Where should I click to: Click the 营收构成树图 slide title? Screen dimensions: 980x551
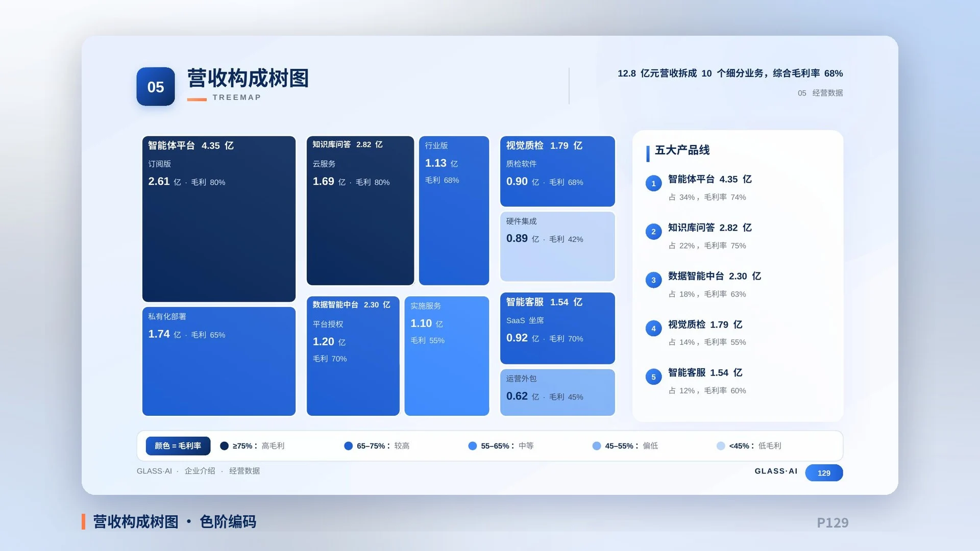[248, 79]
